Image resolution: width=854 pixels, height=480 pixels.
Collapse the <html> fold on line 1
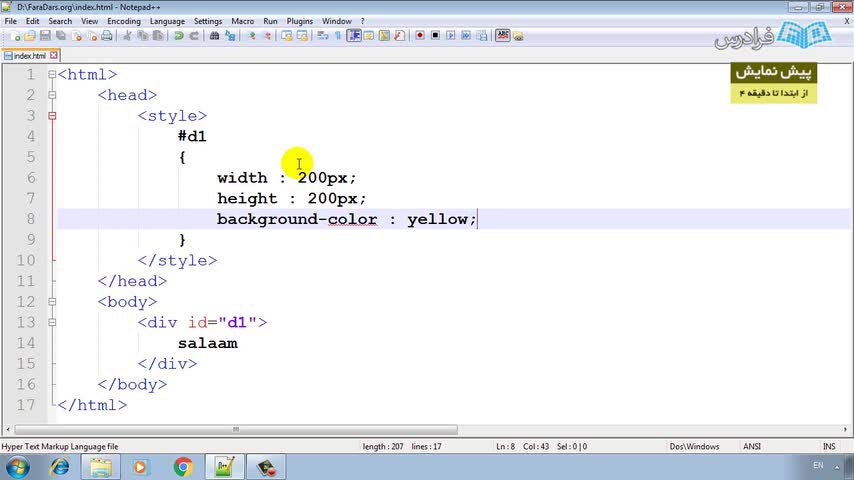pyautogui.click(x=52, y=74)
